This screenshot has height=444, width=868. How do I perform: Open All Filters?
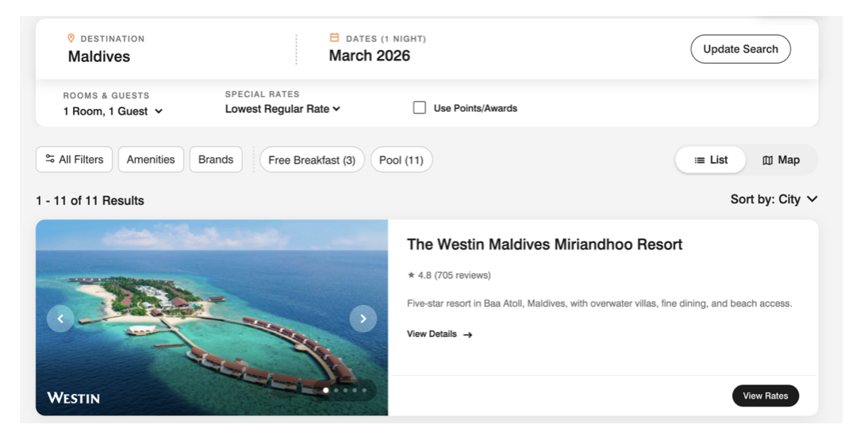click(74, 159)
